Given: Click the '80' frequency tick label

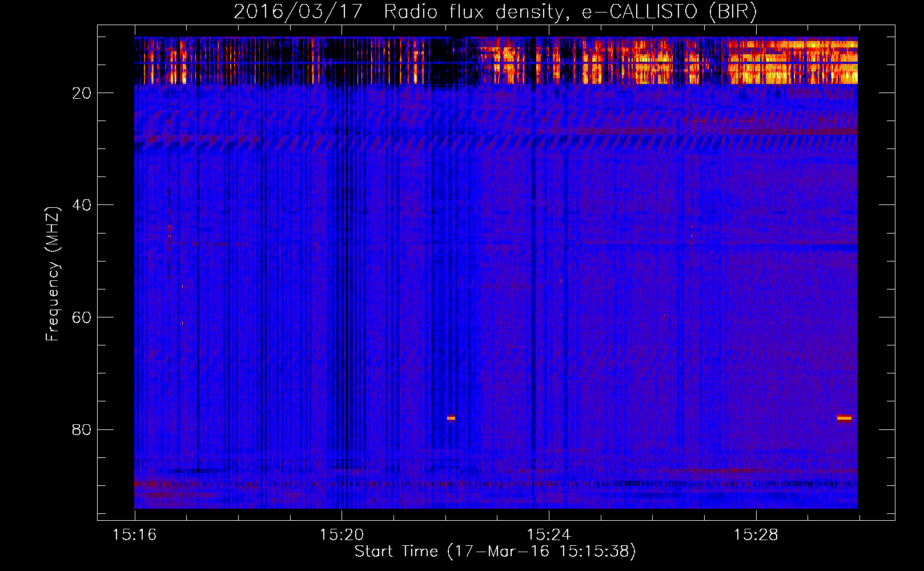Looking at the screenshot, I should pyautogui.click(x=82, y=429).
